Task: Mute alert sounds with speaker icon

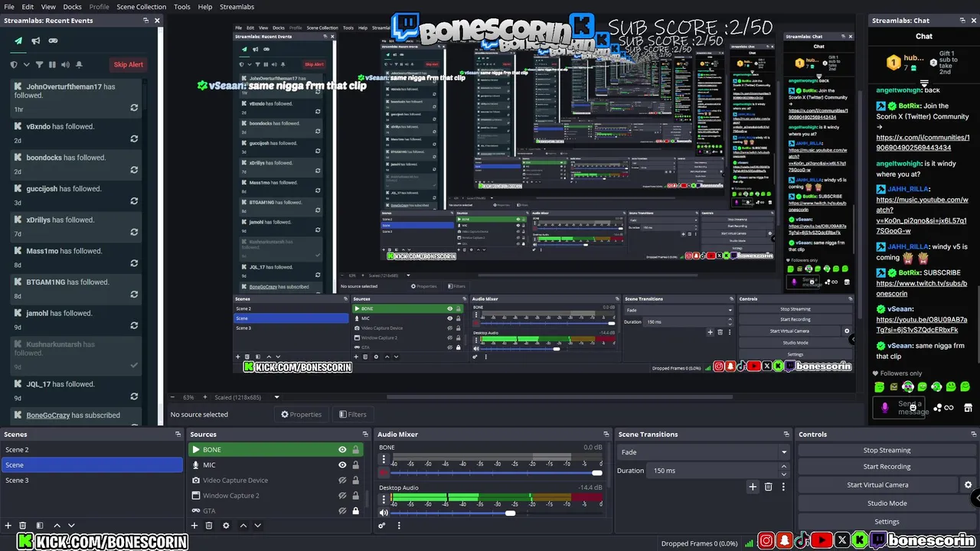Action: (65, 65)
